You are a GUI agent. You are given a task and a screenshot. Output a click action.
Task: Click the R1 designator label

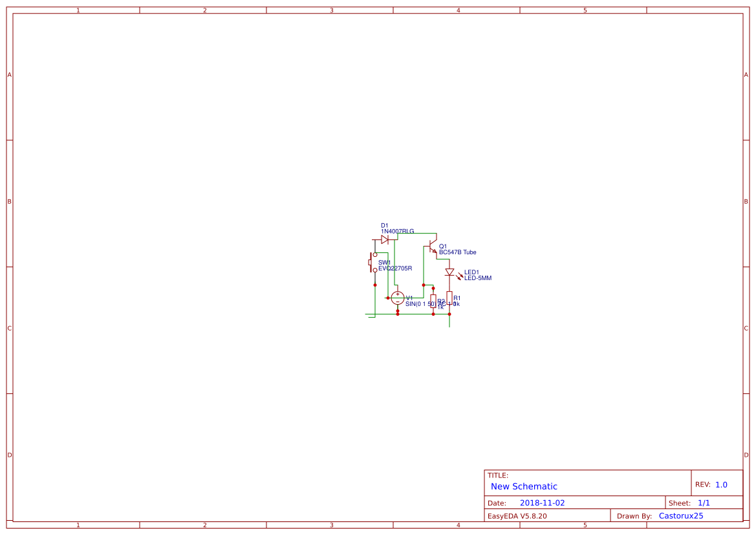click(x=457, y=298)
